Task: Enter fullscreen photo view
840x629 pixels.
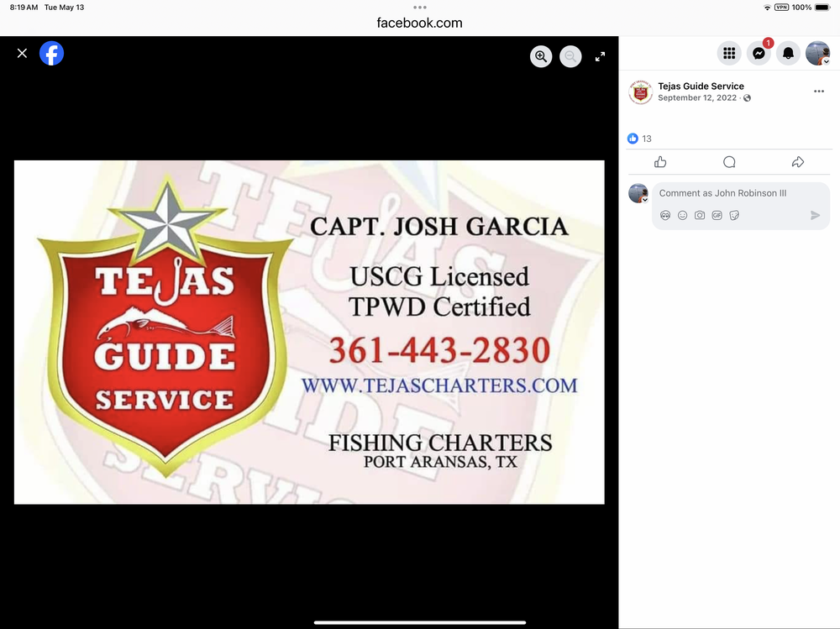Action: point(600,56)
